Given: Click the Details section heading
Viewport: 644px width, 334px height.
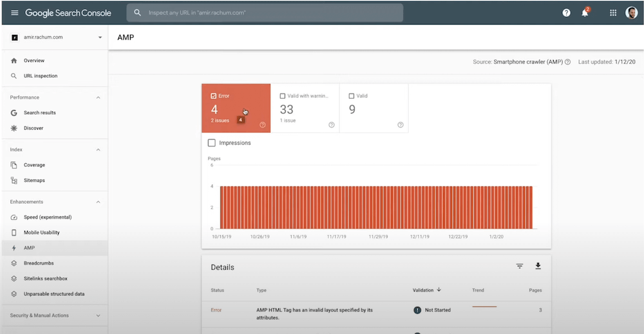Looking at the screenshot, I should 222,268.
